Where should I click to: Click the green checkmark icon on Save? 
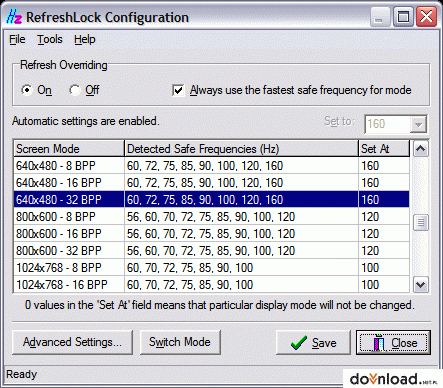click(x=299, y=343)
